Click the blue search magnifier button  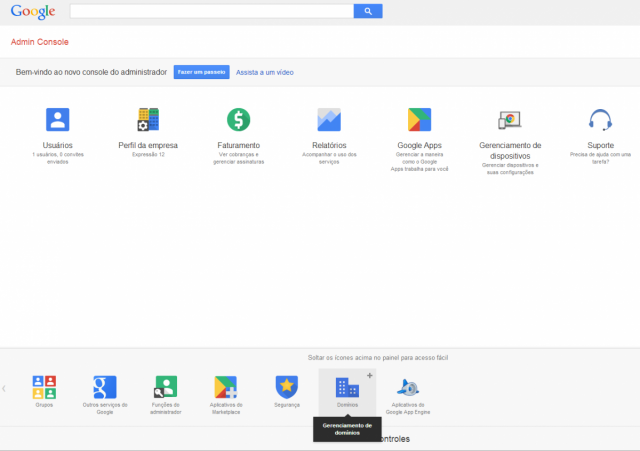click(x=368, y=11)
